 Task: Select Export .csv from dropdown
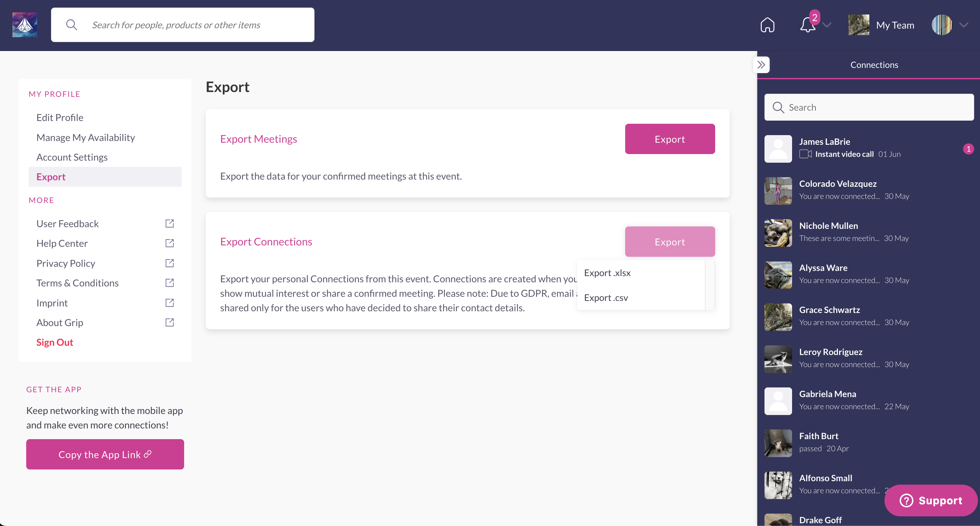(606, 297)
